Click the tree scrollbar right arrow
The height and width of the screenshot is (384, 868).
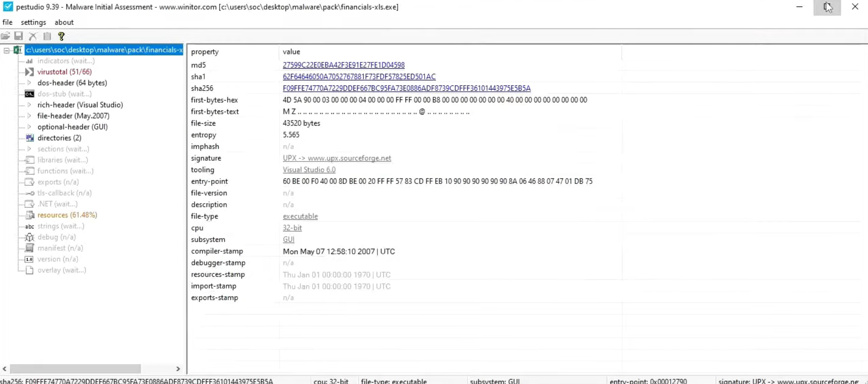coord(178,369)
